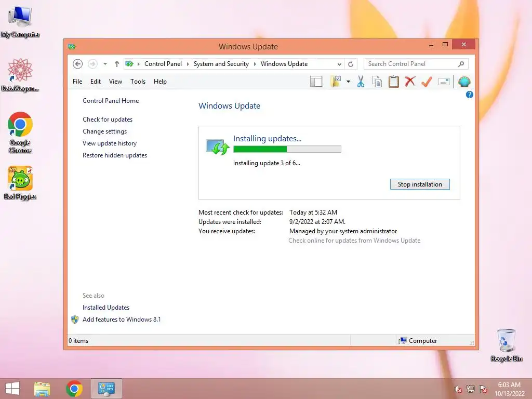532x399 pixels.
Task: Click the shell globe toolbar icon
Action: coord(464,82)
